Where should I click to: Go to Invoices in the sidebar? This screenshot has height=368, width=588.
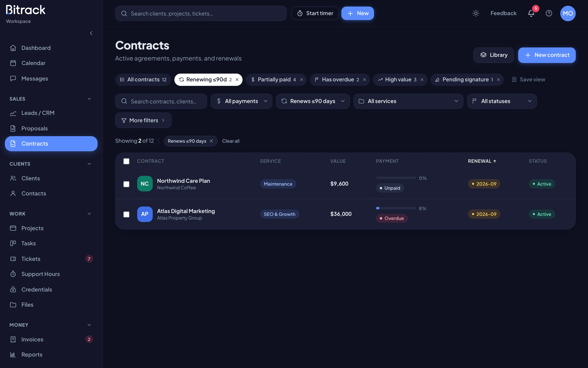(51, 339)
